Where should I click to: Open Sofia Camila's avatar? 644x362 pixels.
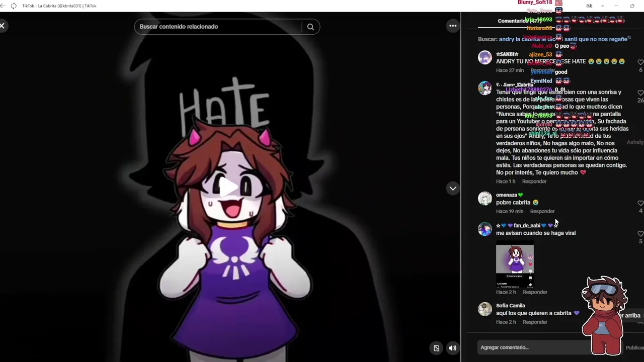485,309
